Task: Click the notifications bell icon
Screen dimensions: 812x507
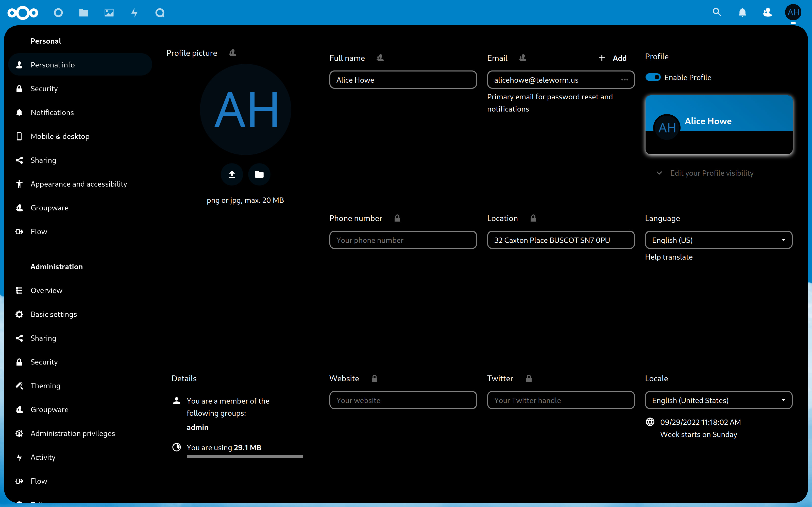Action: point(742,13)
